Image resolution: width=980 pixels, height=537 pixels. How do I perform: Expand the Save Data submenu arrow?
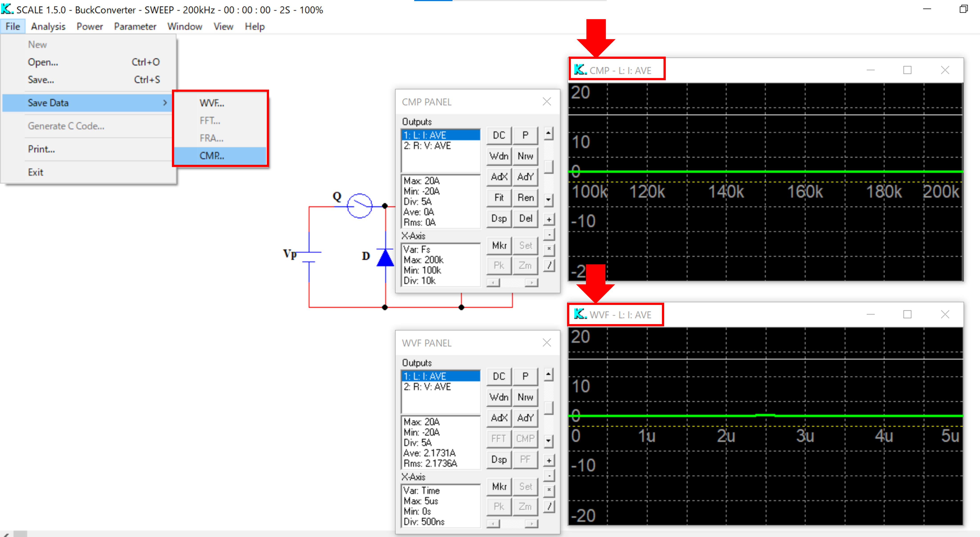[x=165, y=103]
